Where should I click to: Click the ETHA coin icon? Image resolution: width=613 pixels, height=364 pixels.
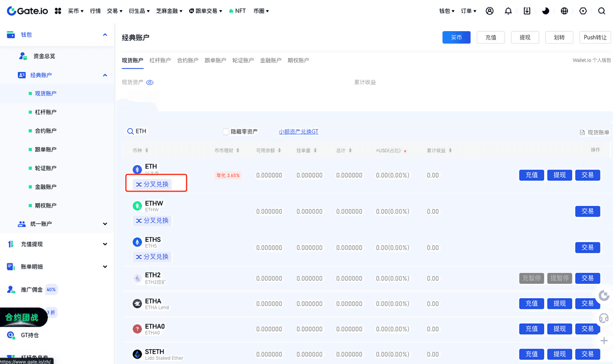pos(137,304)
